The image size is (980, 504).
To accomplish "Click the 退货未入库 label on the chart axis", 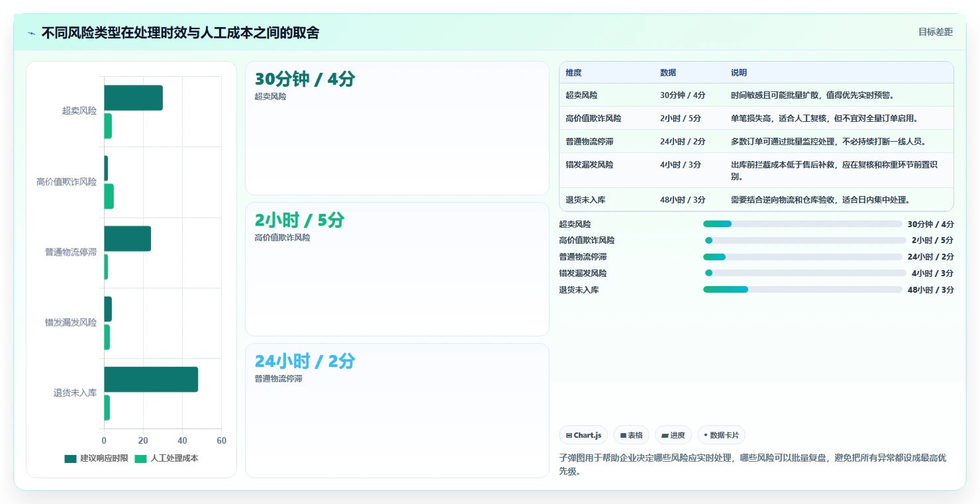I will pyautogui.click(x=75, y=393).
